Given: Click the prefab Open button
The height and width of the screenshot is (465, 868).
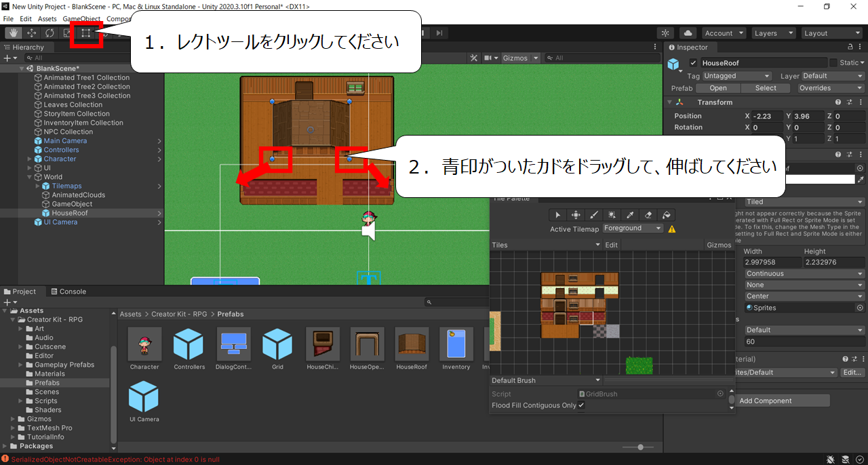Looking at the screenshot, I should 718,88.
